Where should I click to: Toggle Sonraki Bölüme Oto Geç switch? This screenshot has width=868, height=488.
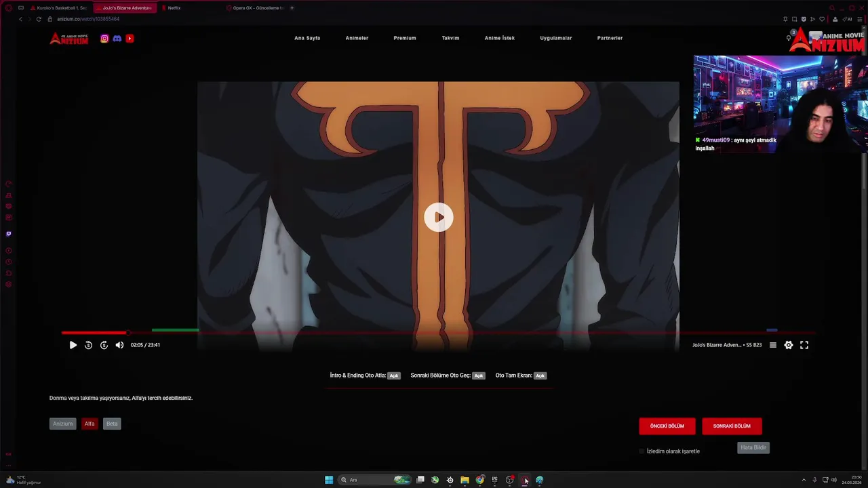(479, 375)
